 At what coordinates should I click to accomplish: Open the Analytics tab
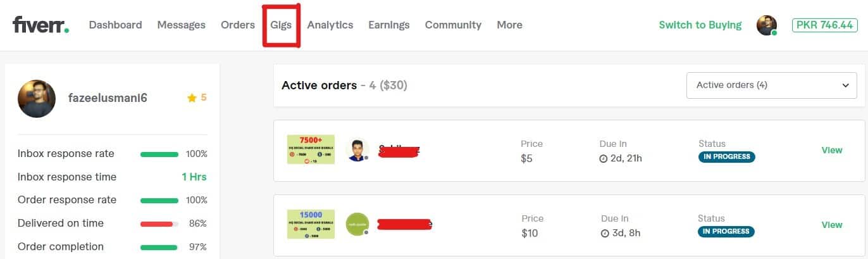pyautogui.click(x=330, y=25)
